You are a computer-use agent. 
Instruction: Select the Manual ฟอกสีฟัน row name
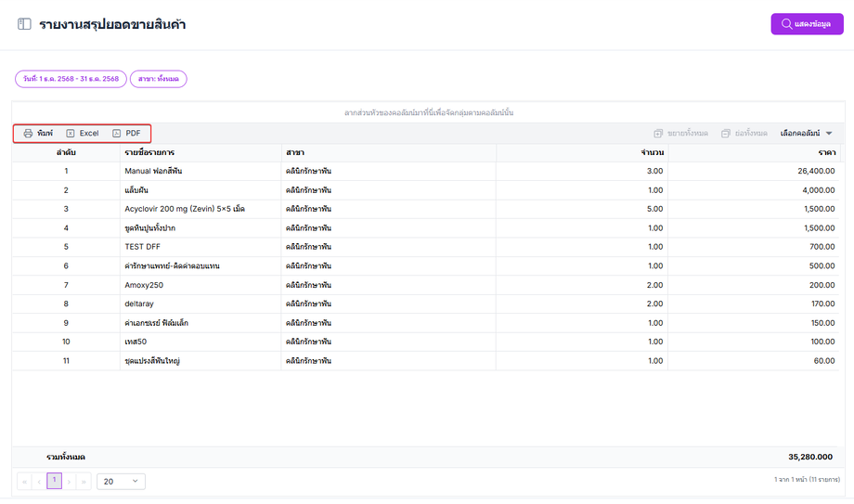click(153, 171)
